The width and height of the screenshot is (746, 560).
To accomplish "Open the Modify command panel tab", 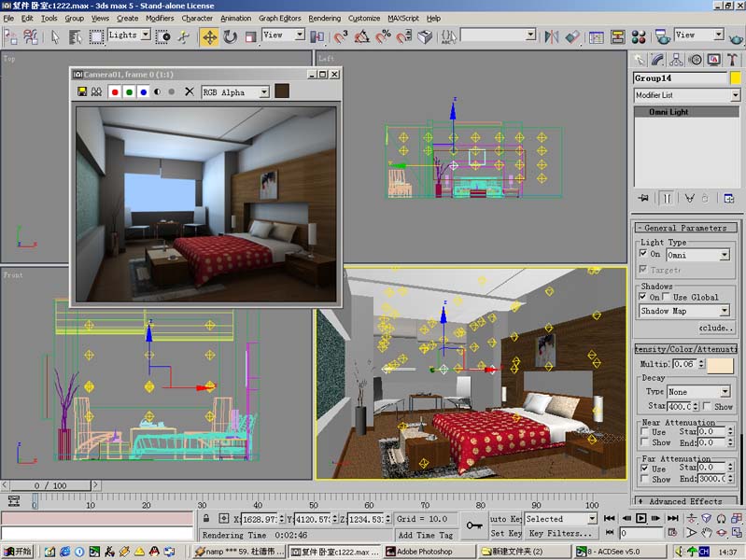I will 657,60.
